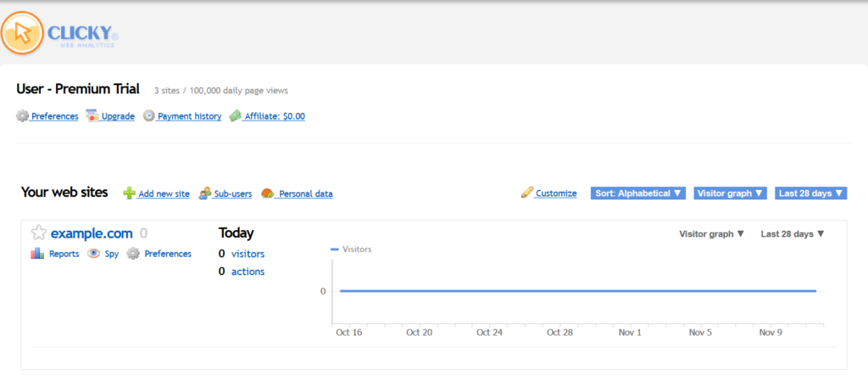Click the Visitors legend entry on graph
The height and width of the screenshot is (381, 868).
(351, 249)
